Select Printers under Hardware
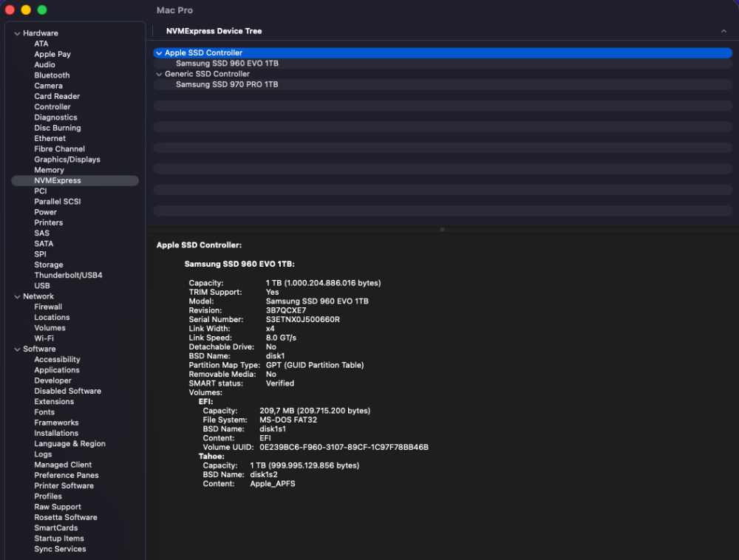This screenshot has height=560, width=739. tap(49, 223)
